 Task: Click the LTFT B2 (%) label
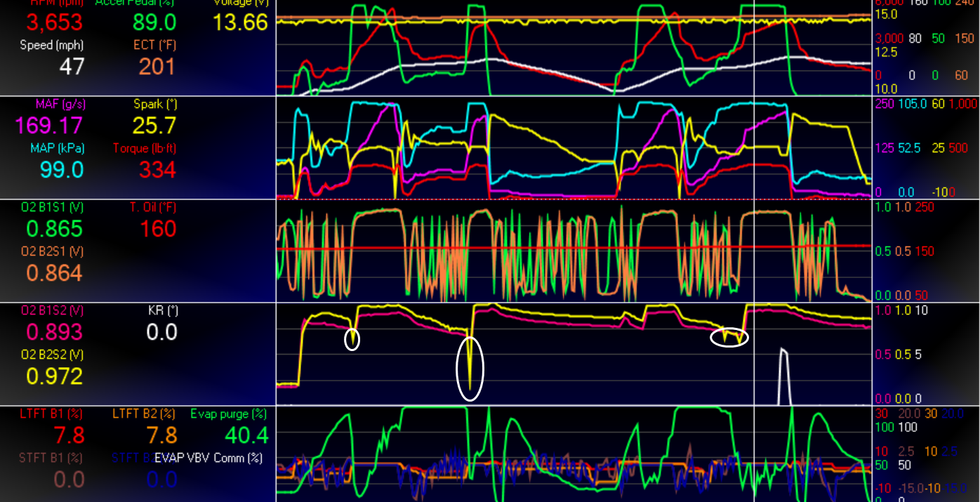(x=145, y=414)
